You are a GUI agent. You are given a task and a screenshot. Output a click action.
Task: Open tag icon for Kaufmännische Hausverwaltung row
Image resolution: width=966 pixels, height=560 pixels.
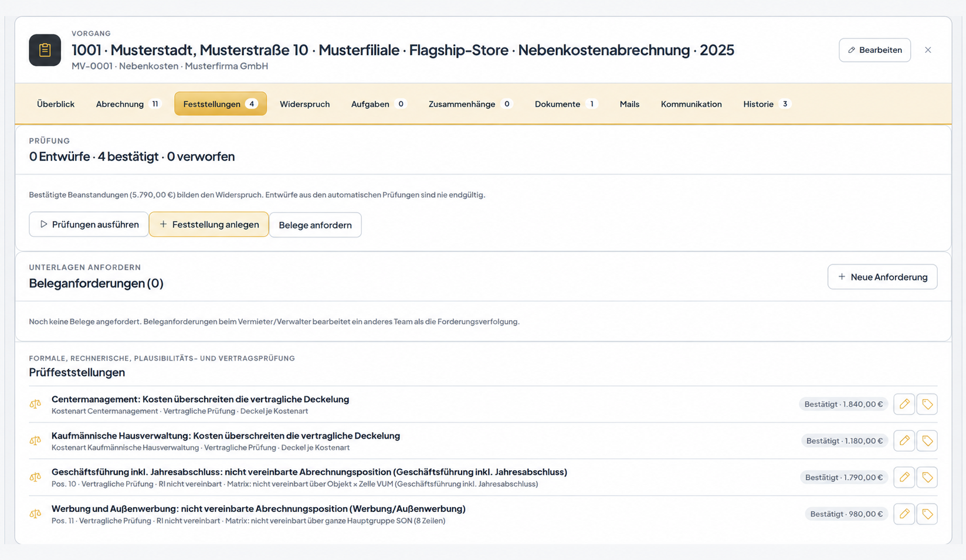pos(927,440)
